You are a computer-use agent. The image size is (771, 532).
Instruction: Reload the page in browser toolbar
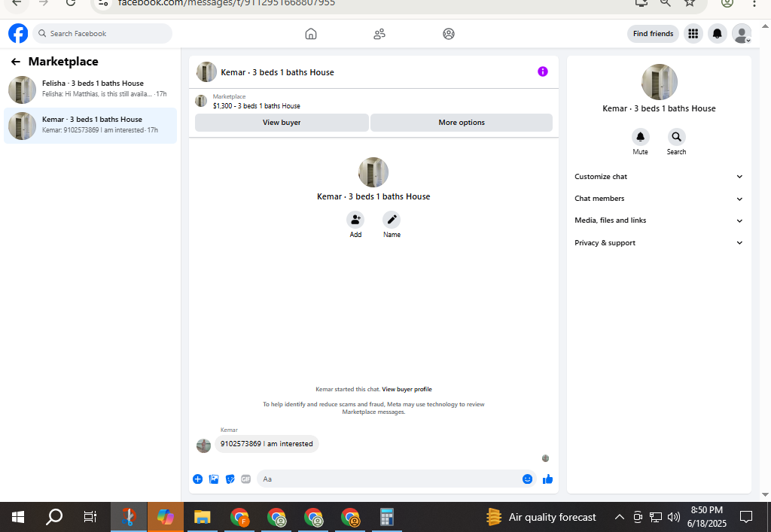click(71, 3)
